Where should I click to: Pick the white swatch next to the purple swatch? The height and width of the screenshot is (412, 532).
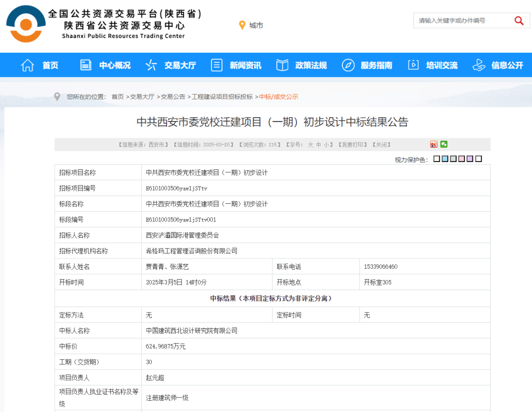tap(478, 158)
